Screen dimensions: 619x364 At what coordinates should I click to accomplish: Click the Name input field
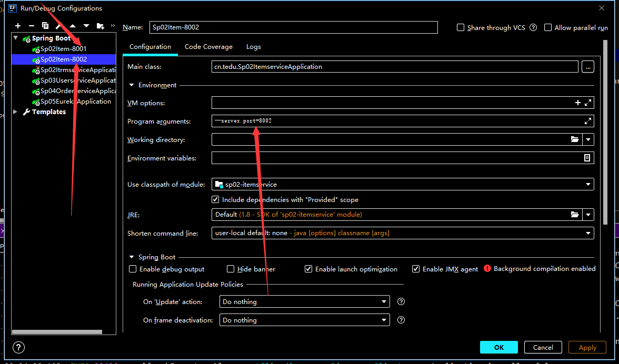click(x=294, y=27)
